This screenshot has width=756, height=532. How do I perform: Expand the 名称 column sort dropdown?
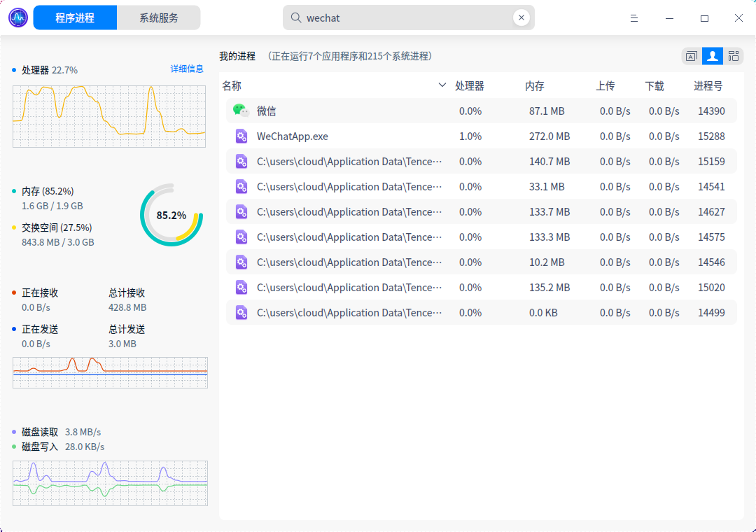tap(442, 85)
